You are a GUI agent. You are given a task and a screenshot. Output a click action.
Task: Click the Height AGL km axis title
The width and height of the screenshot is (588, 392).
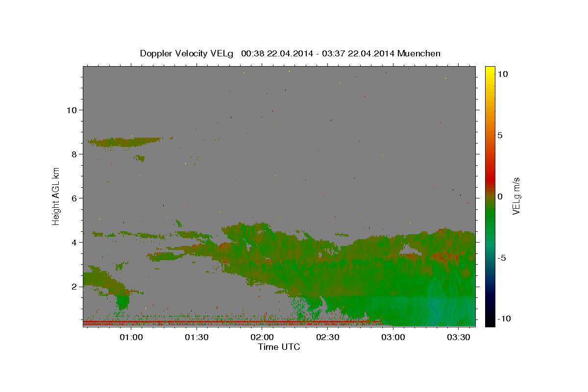pos(56,196)
